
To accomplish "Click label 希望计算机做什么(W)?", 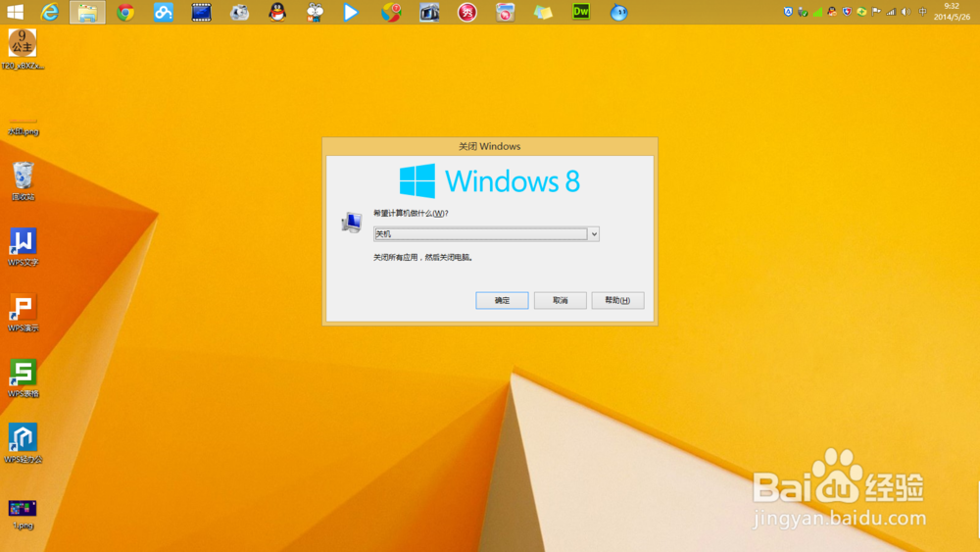I will [411, 213].
